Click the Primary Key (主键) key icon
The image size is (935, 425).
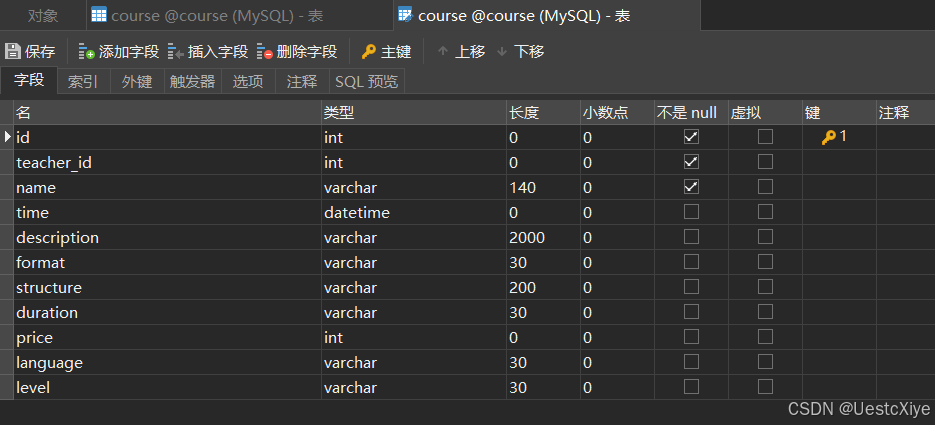(x=369, y=52)
